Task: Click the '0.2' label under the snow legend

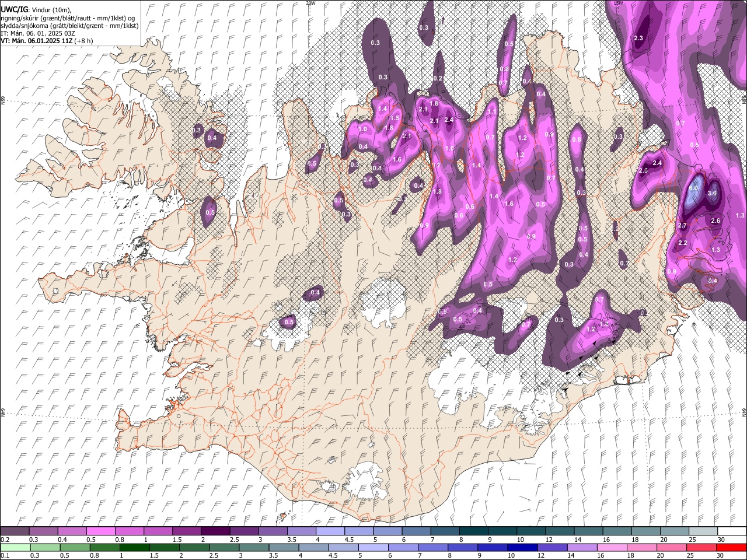Action: (x=5, y=540)
